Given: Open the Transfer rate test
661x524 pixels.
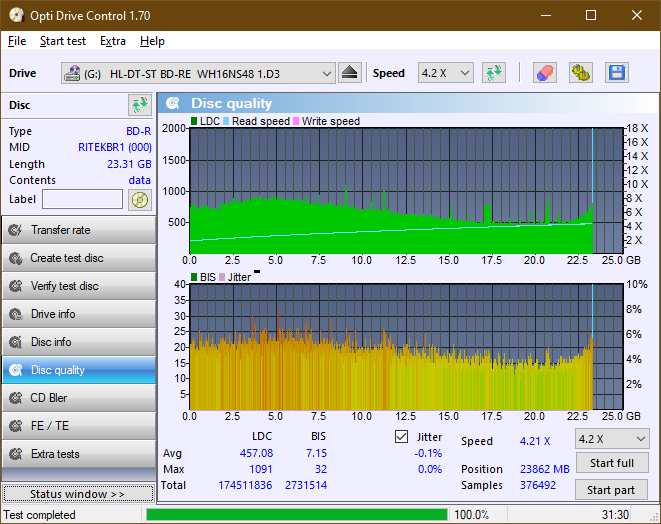Looking at the screenshot, I should tap(79, 230).
